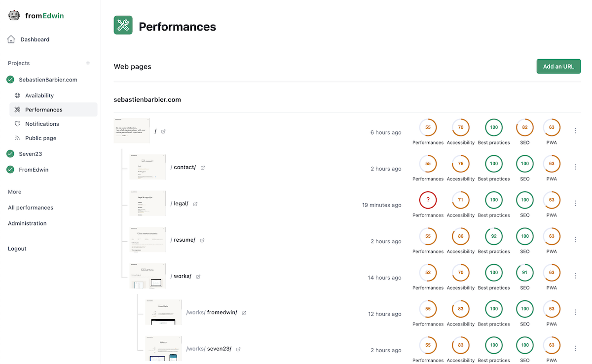Click the /works/ seven23/ page thumbnail

pos(163,348)
